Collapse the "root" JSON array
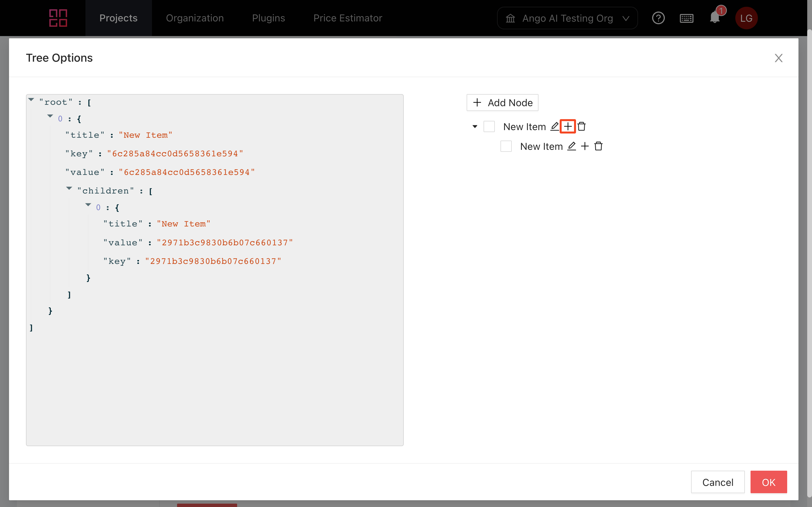The height and width of the screenshot is (507, 812). pos(31,100)
